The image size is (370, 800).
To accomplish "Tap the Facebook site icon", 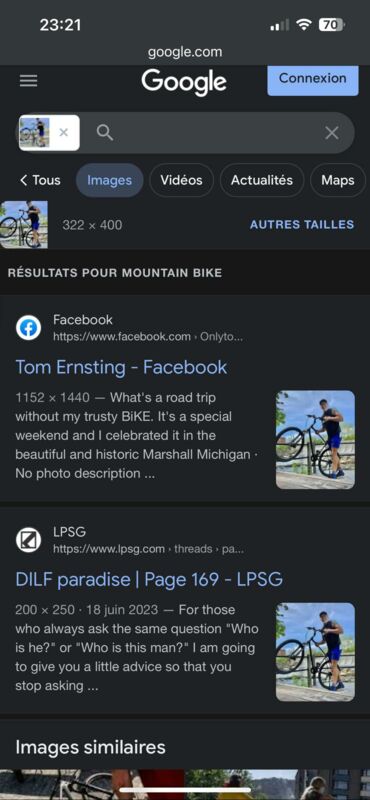I will coord(29,328).
